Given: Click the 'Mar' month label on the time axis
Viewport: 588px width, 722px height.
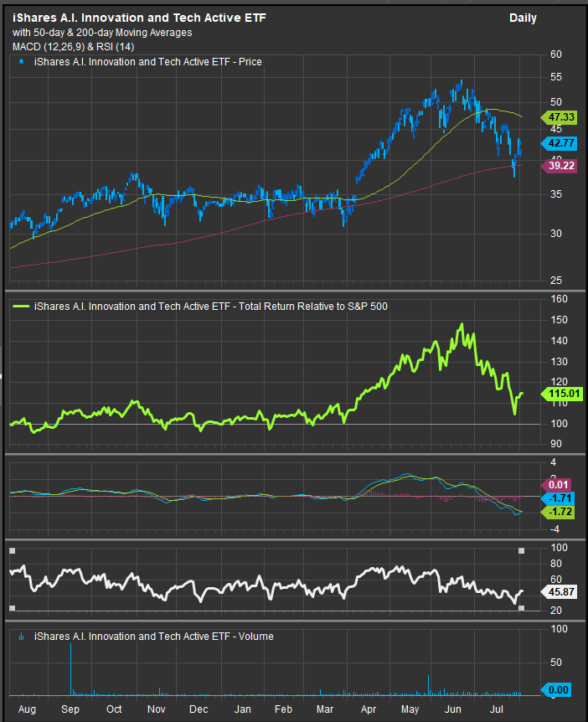Looking at the screenshot, I should (x=326, y=709).
